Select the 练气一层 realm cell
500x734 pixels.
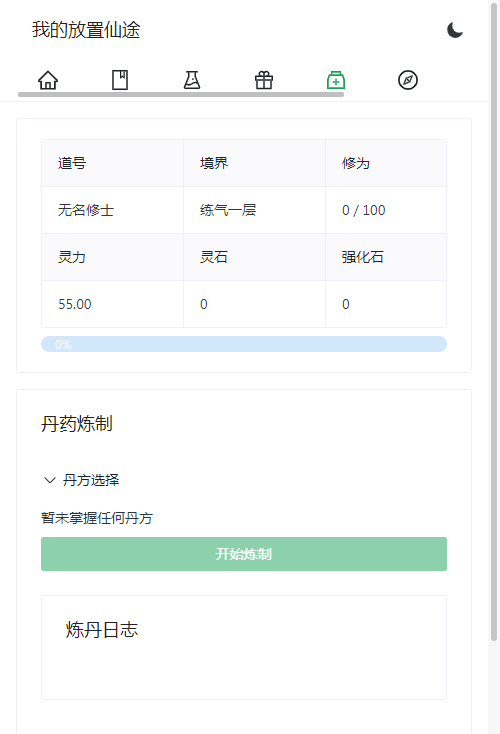coord(254,210)
